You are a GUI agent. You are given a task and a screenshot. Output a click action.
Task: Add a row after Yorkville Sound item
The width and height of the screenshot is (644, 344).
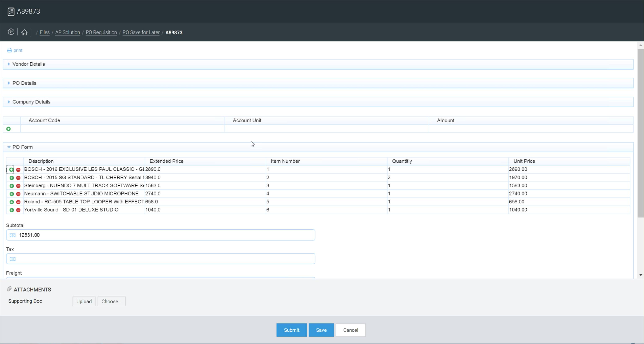[x=12, y=210]
